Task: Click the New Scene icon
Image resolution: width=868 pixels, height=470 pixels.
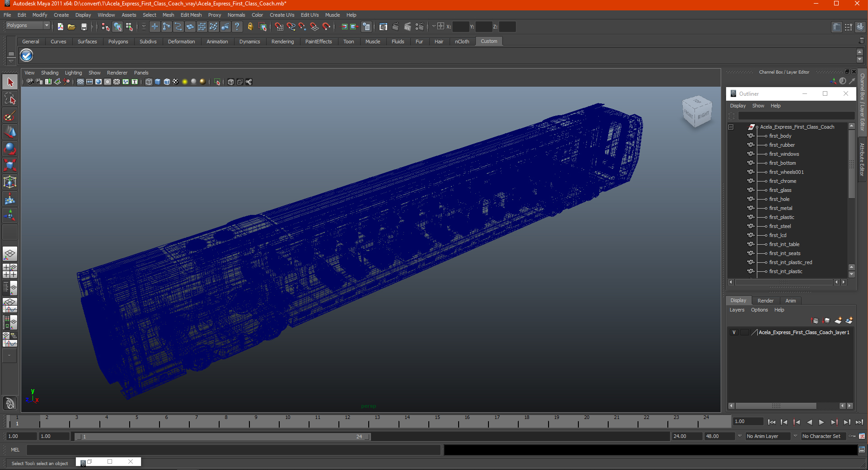Action: click(x=61, y=27)
